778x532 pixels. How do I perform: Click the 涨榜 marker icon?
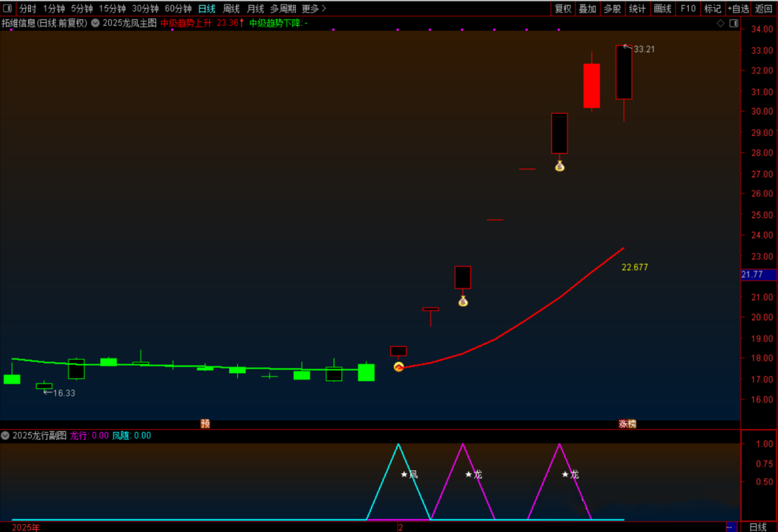tap(627, 424)
